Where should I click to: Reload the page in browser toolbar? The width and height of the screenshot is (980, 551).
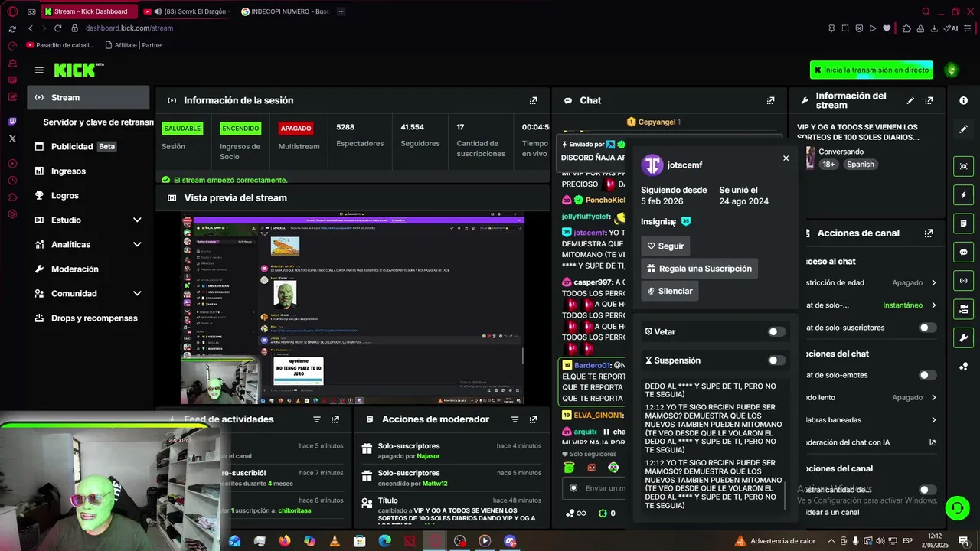point(57,28)
